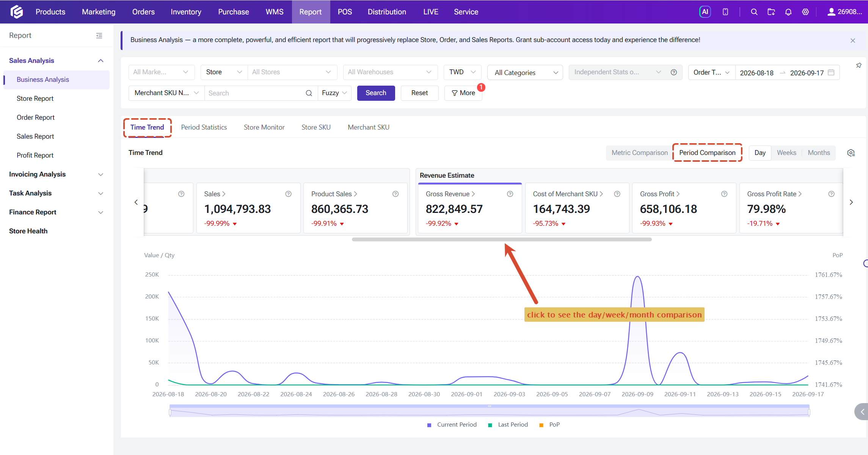This screenshot has height=455, width=868.
Task: Select Metric Comparison mode
Action: pos(640,153)
